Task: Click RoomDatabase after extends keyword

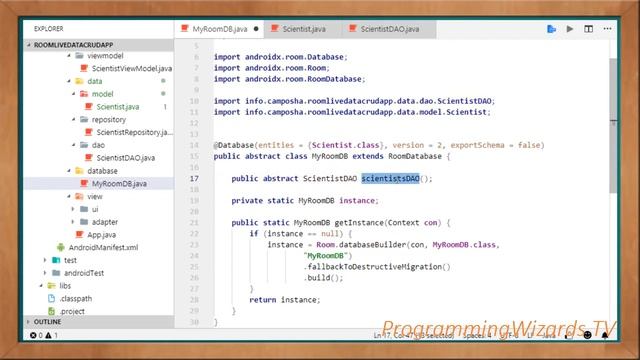Action: (415, 156)
